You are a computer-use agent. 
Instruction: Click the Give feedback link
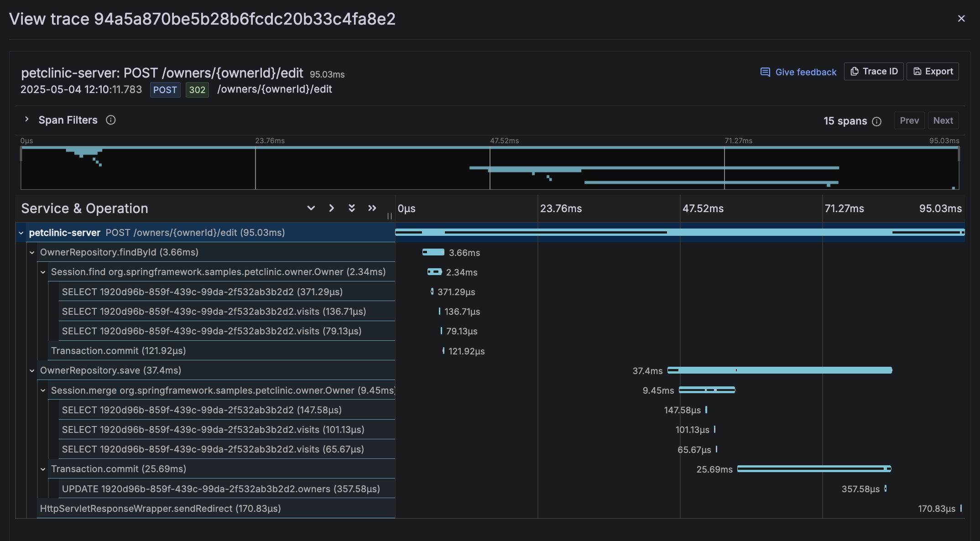point(798,72)
